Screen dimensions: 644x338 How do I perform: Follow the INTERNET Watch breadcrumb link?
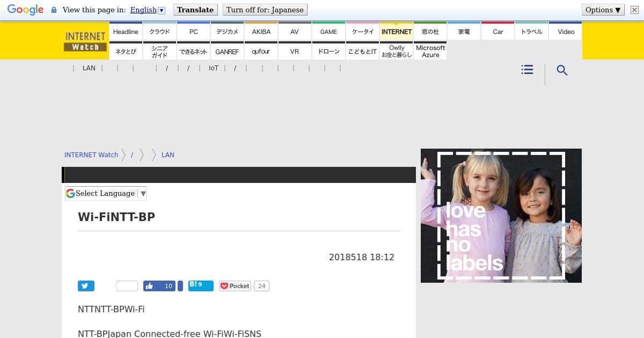(91, 155)
